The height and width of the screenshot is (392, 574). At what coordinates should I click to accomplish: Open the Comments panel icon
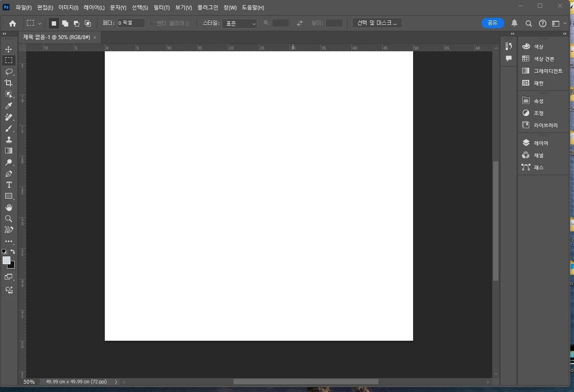tap(509, 58)
